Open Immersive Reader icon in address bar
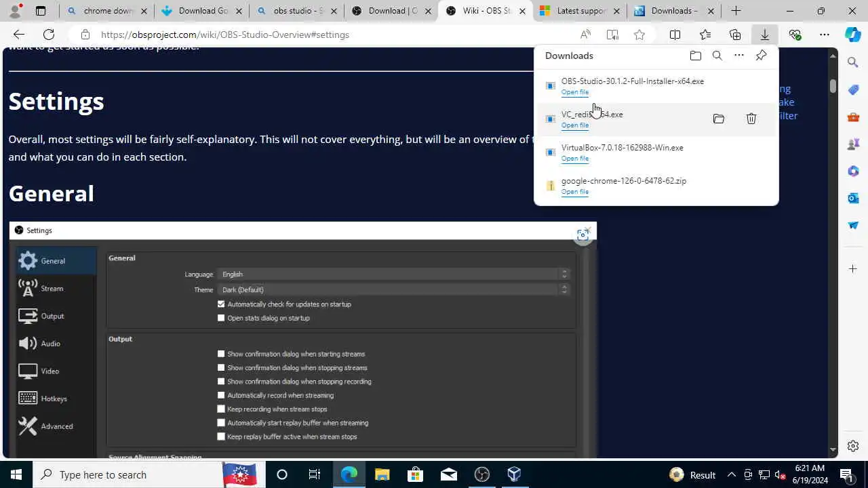 tap(612, 35)
